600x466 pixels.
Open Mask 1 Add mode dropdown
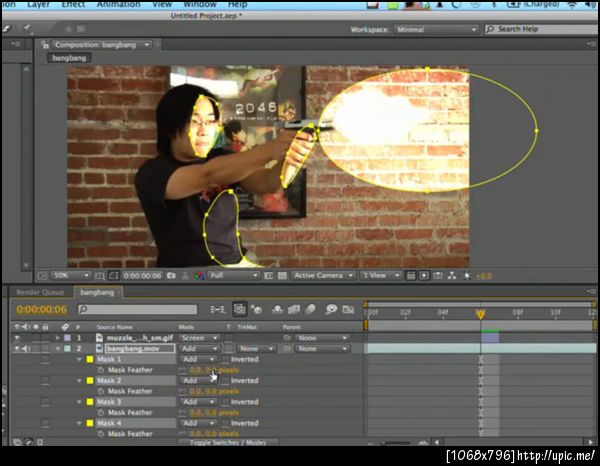coord(198,359)
